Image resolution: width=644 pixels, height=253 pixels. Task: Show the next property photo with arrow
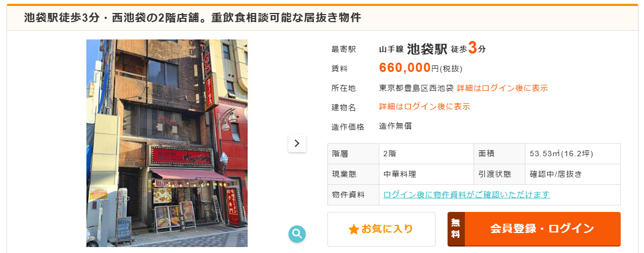(x=297, y=143)
